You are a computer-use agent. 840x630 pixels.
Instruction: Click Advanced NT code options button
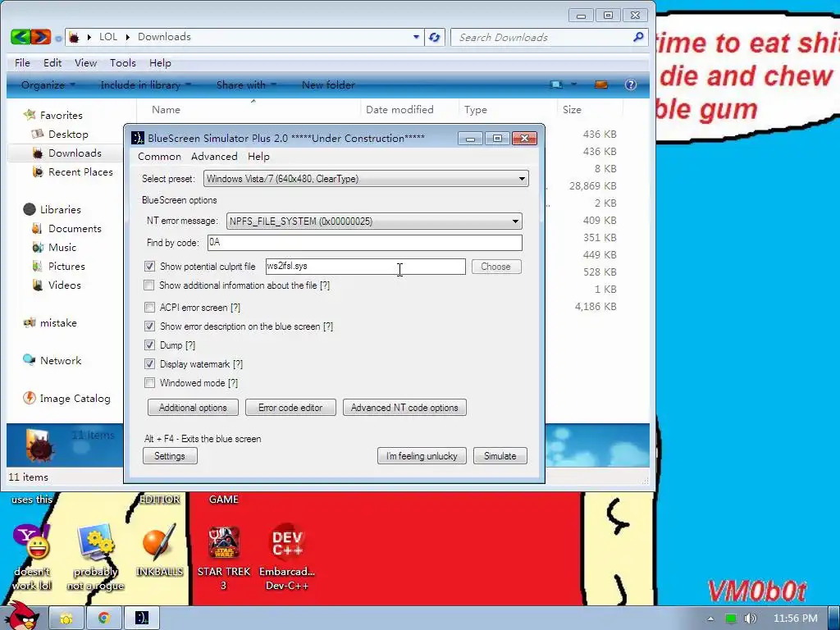click(404, 408)
